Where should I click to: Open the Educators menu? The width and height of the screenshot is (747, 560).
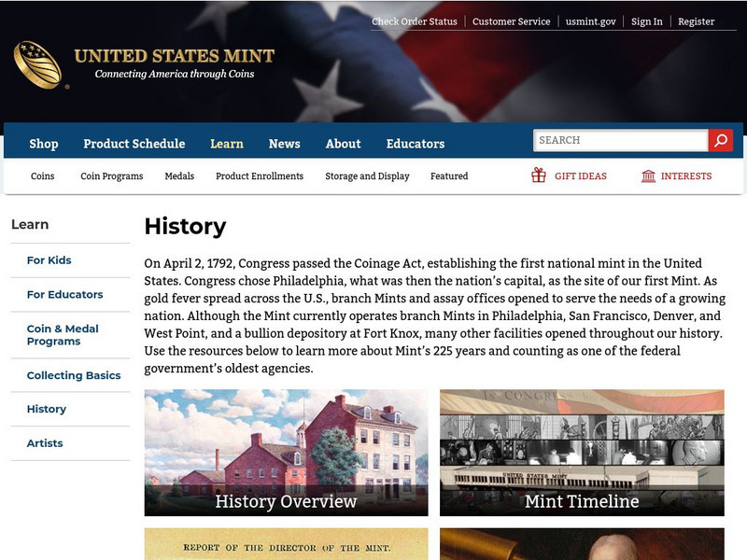416,144
